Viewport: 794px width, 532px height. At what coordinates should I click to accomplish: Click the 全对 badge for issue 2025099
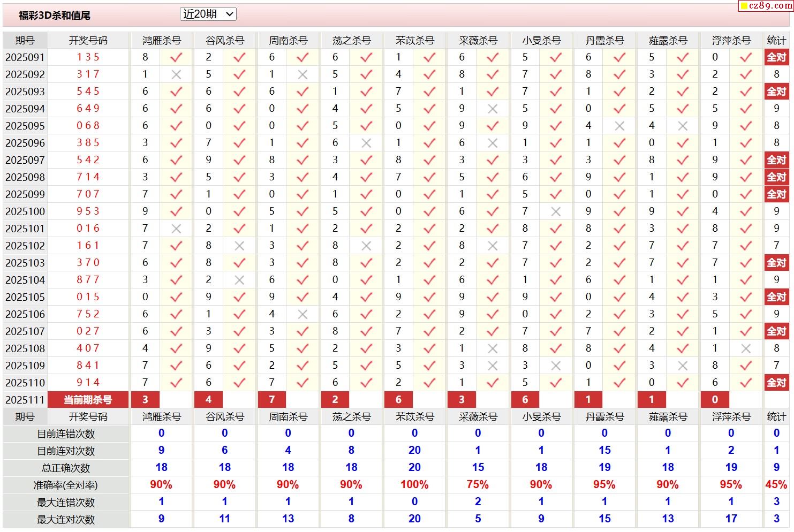click(x=776, y=194)
